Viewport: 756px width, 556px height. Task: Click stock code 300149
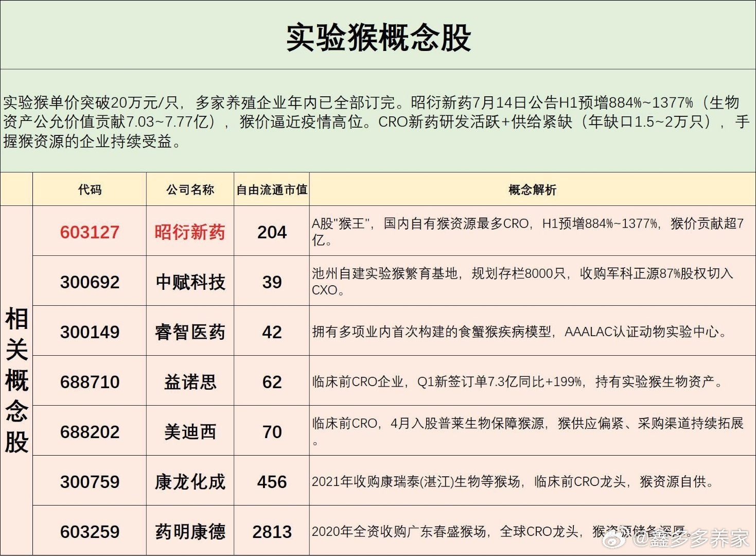(90, 332)
